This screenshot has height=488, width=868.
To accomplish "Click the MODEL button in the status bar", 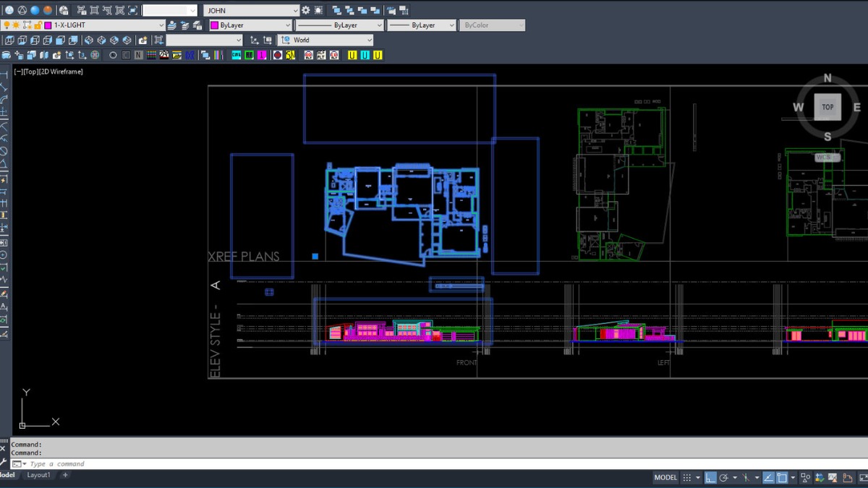I will (x=665, y=477).
